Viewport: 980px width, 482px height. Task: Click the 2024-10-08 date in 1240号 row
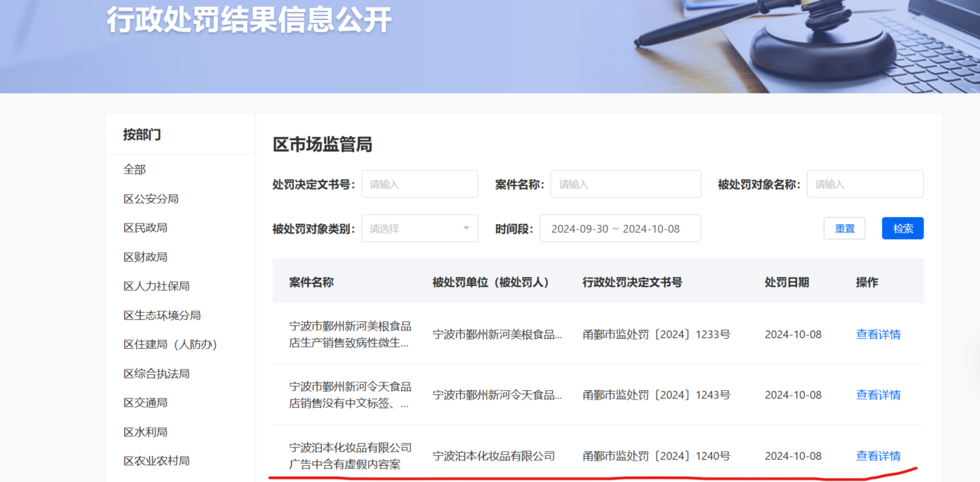[x=793, y=456]
